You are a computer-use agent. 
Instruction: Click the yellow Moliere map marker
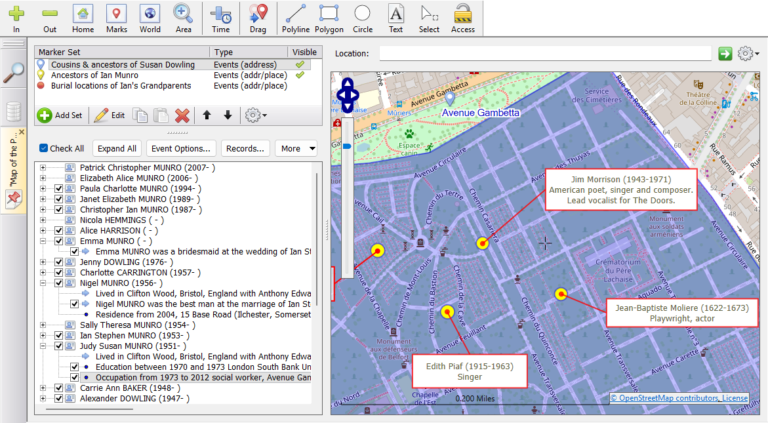click(x=561, y=294)
